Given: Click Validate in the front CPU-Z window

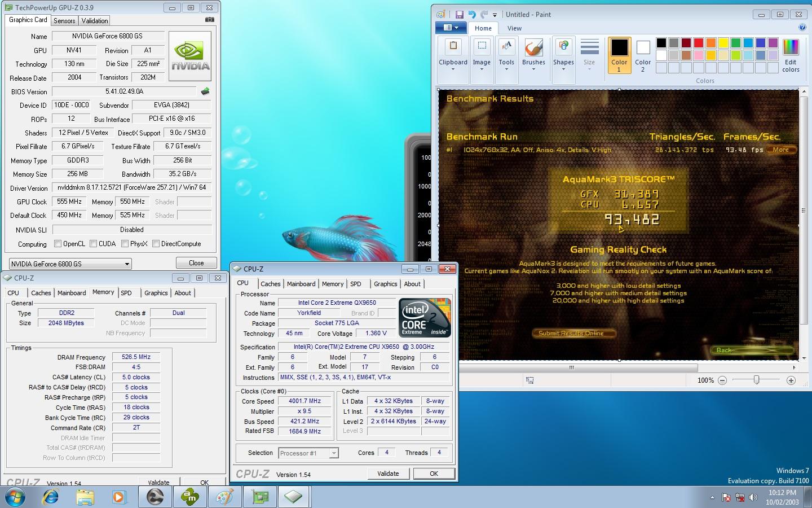Looking at the screenshot, I should click(388, 474).
